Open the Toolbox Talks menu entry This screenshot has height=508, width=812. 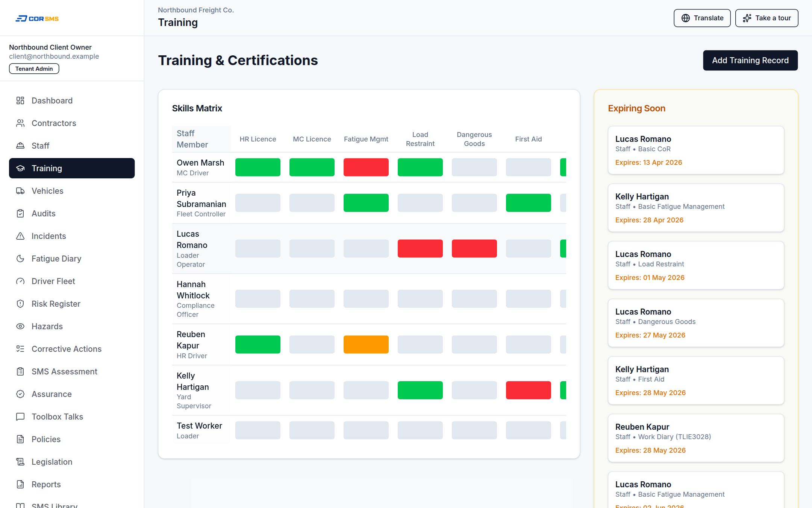pos(72,417)
